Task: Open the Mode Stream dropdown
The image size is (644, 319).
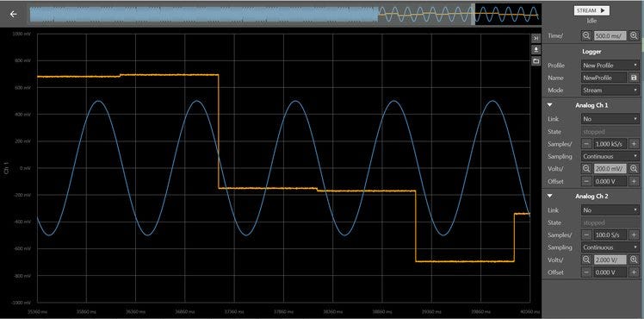Action: (610, 90)
